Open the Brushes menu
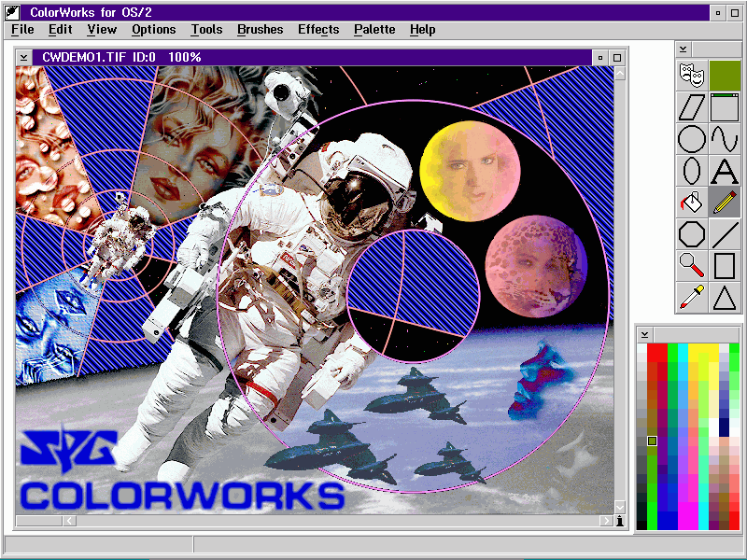 click(x=260, y=29)
